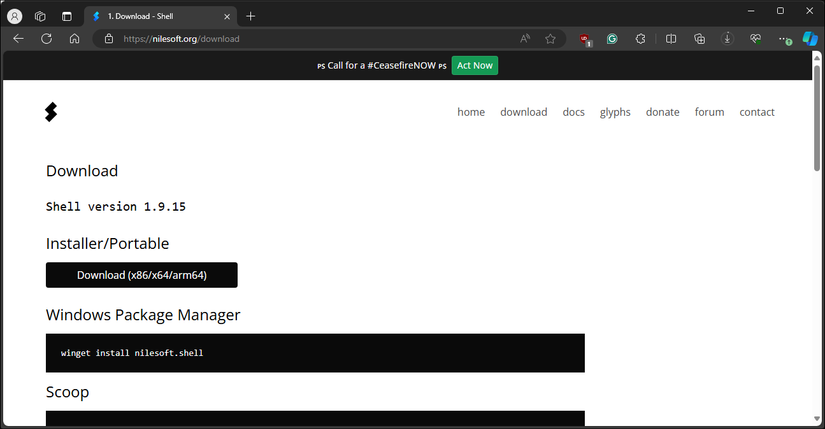Open the docs nav link

[574, 112]
